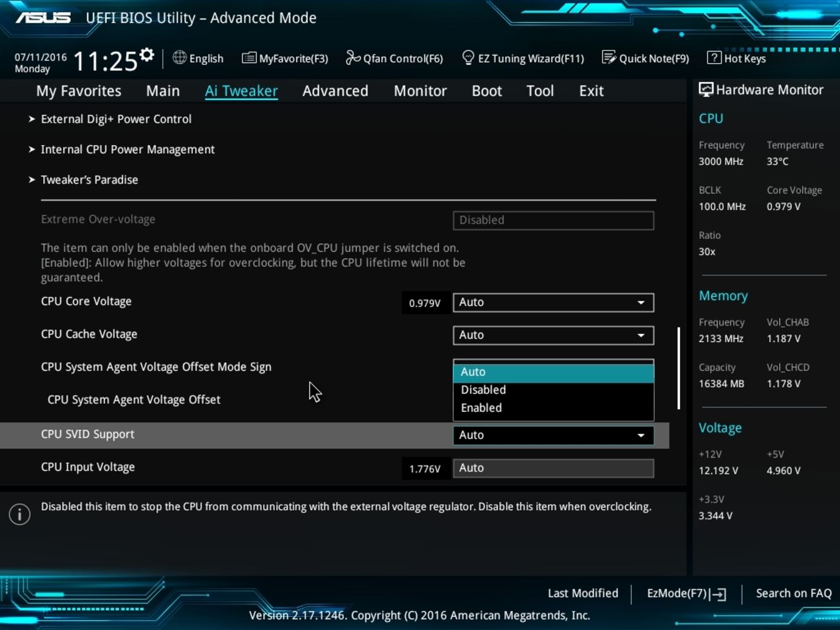Choose Disabled in the dropdown list
This screenshot has width=840, height=630.
click(553, 390)
